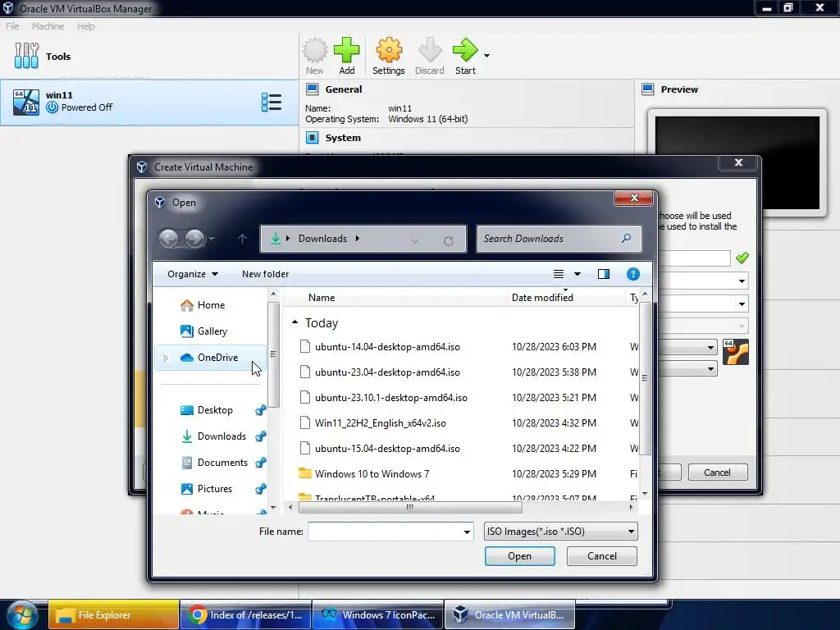Switch to Windows 7 IconPack taskbar item
Viewport: 840px width, 630px height.
[377, 615]
